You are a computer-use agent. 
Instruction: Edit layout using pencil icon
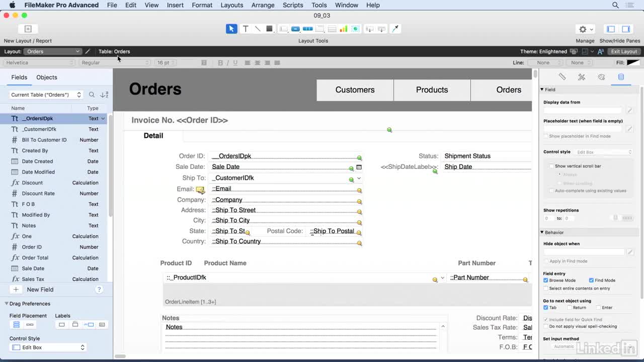coord(88,51)
